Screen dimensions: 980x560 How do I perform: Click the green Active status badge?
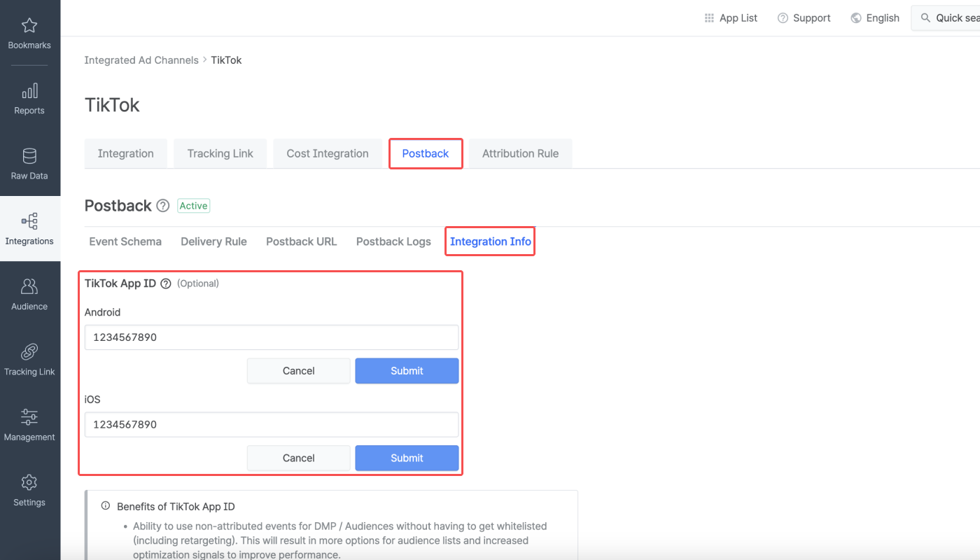coord(193,206)
